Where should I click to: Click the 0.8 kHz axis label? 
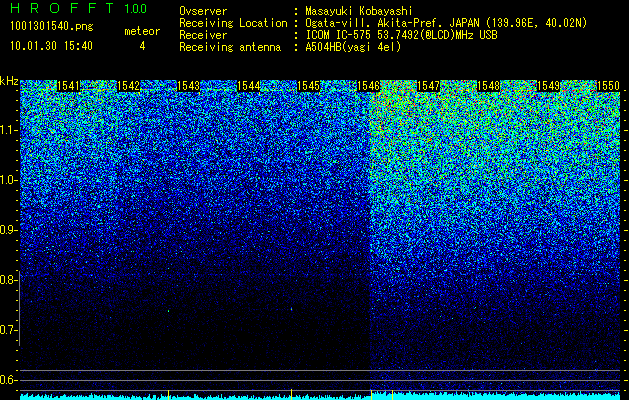(x=7, y=280)
